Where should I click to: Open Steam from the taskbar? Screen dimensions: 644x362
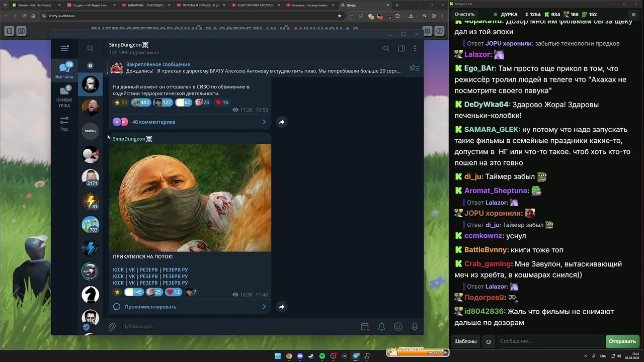[x=311, y=356]
